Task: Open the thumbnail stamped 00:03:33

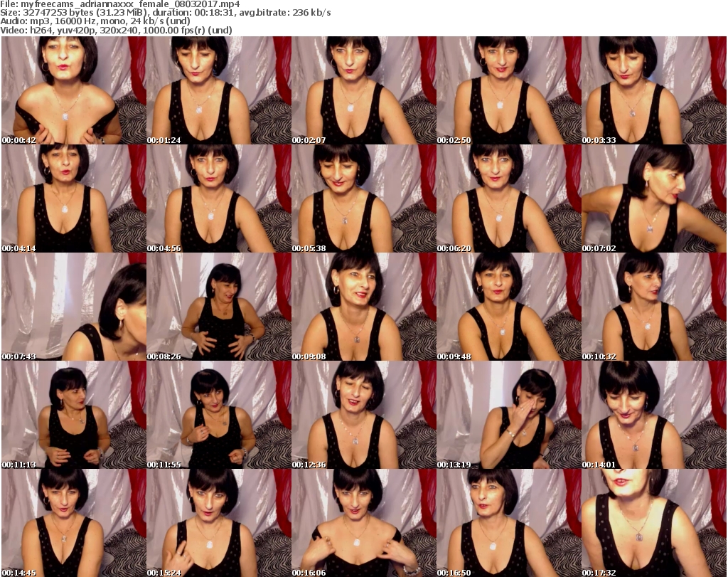Action: click(x=654, y=90)
